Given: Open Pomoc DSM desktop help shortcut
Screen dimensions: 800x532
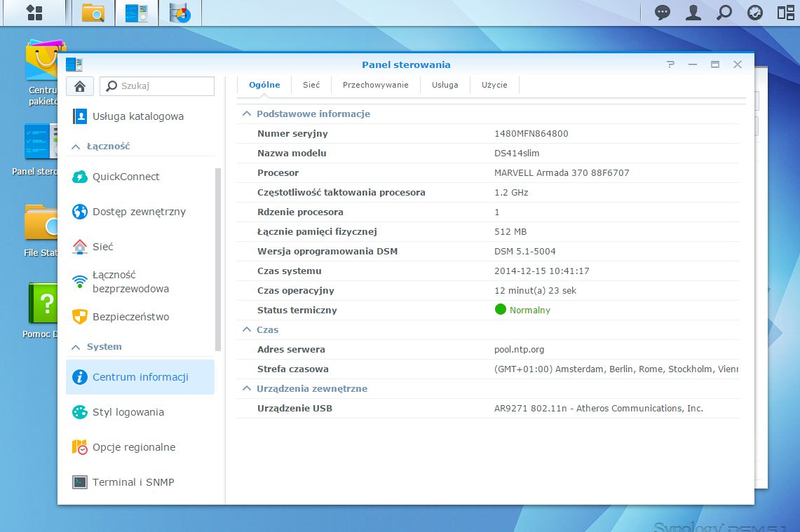Looking at the screenshot, I should 41,310.
